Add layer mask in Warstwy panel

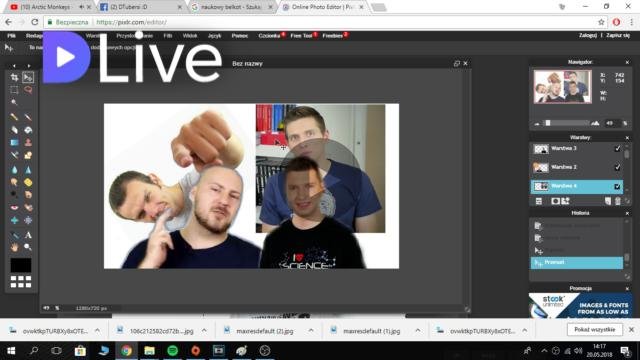tap(555, 201)
